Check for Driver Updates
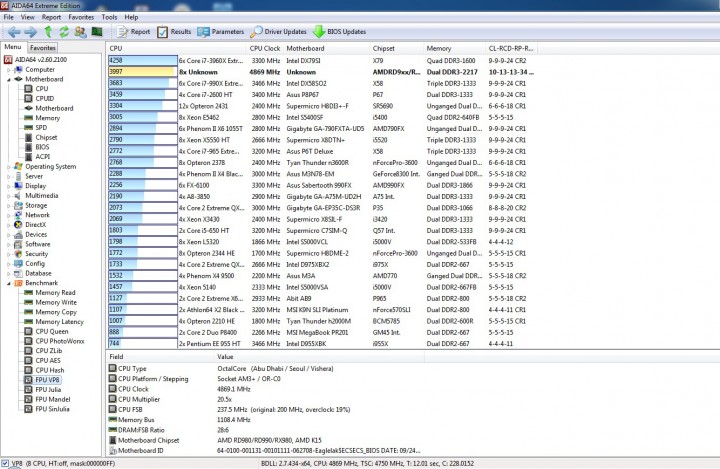720x469 pixels. (278, 32)
